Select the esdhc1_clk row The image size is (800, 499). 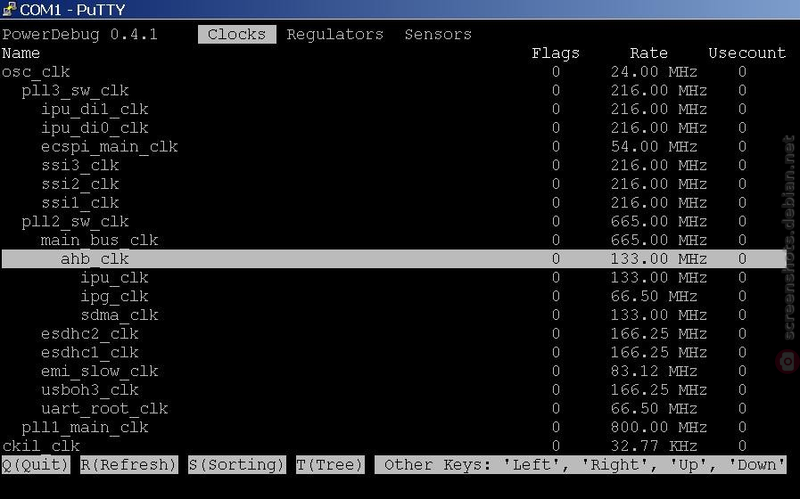pos(393,353)
